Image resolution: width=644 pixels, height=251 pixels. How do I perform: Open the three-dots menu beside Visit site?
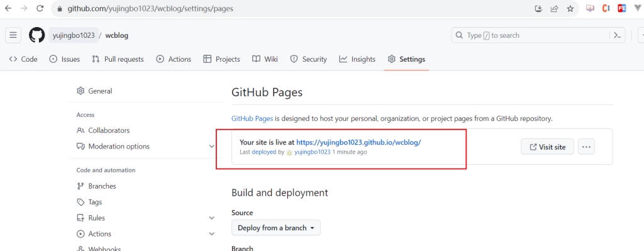click(586, 147)
